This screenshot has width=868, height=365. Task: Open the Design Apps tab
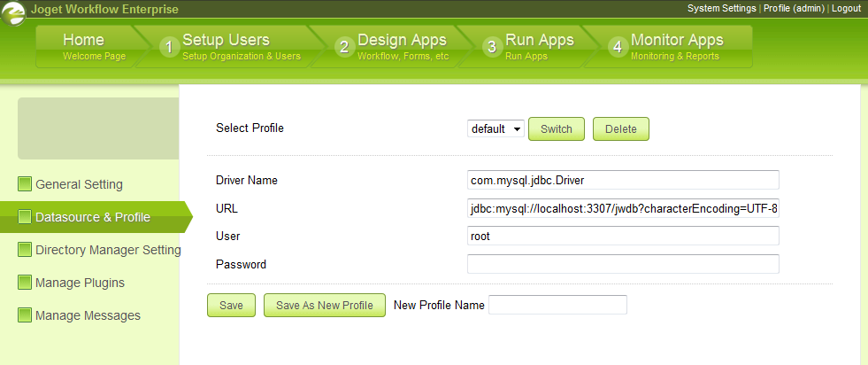(393, 47)
